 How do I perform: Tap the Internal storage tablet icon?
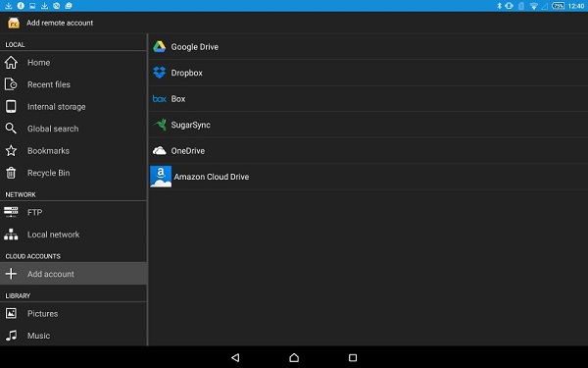(x=11, y=107)
